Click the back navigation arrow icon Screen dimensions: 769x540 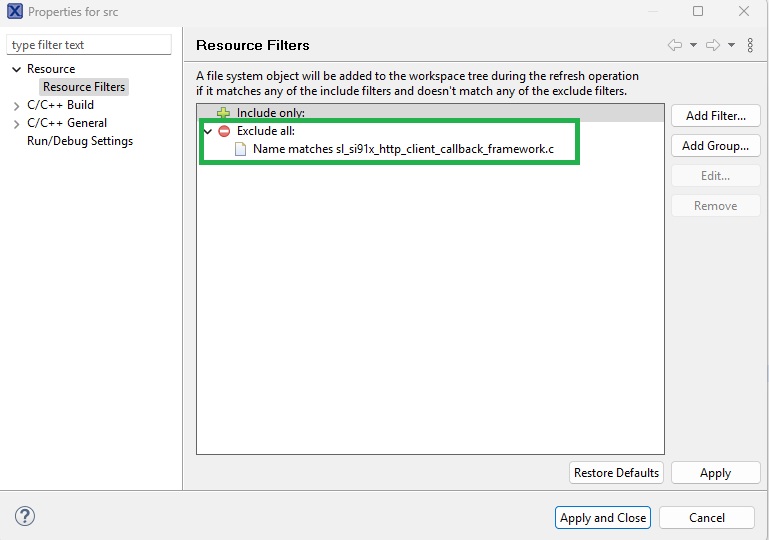[x=675, y=45]
